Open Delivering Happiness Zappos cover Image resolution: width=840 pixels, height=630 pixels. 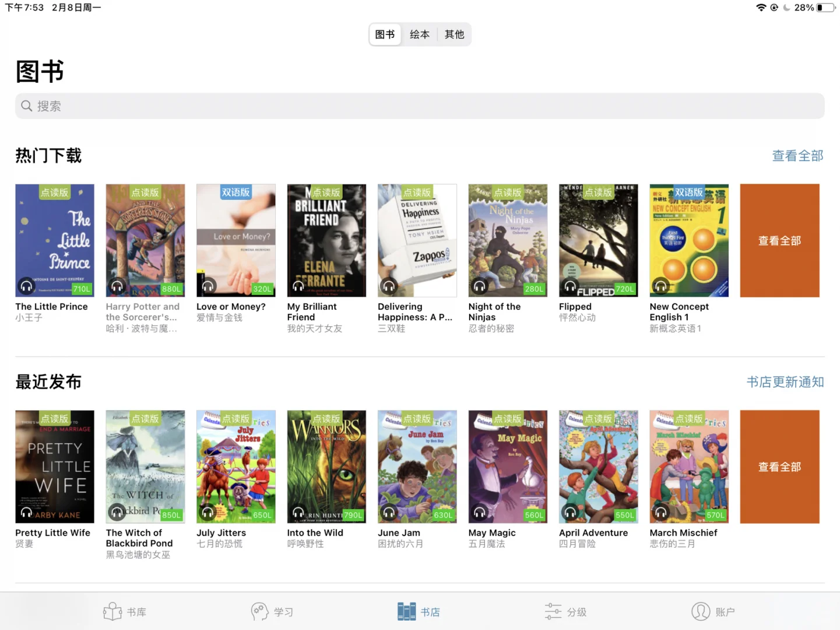coord(417,240)
